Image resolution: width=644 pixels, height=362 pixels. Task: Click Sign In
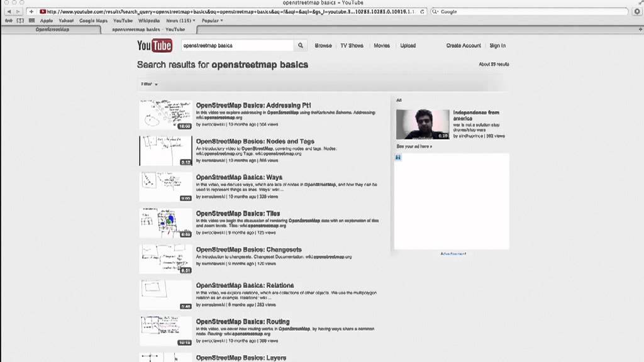click(497, 45)
